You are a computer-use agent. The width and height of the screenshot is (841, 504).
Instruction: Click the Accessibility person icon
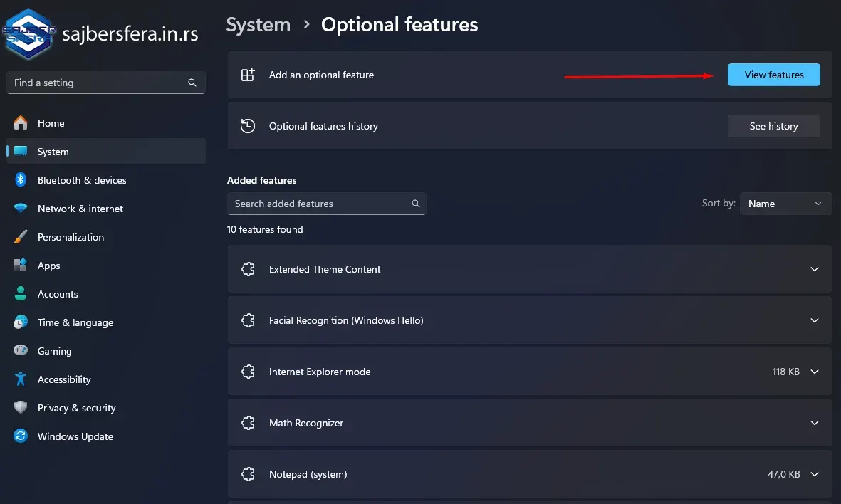(x=21, y=379)
